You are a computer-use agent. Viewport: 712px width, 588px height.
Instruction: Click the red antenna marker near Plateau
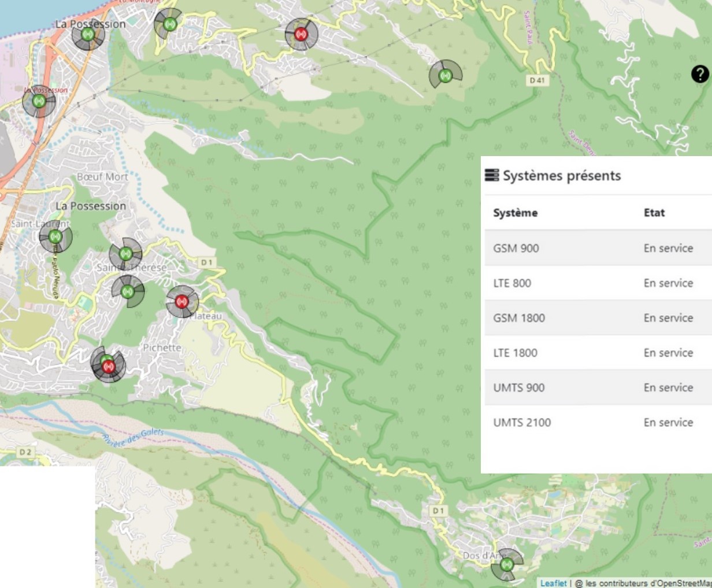[182, 301]
